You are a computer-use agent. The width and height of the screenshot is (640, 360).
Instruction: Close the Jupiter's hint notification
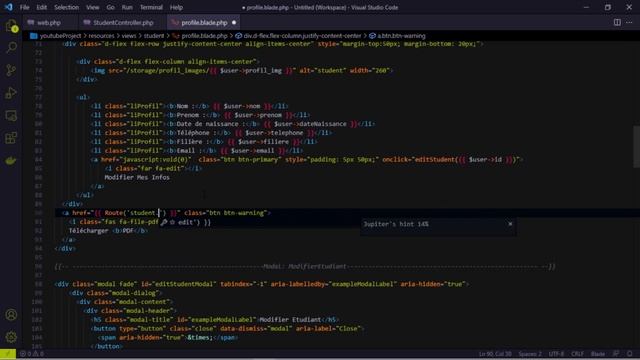510,224
